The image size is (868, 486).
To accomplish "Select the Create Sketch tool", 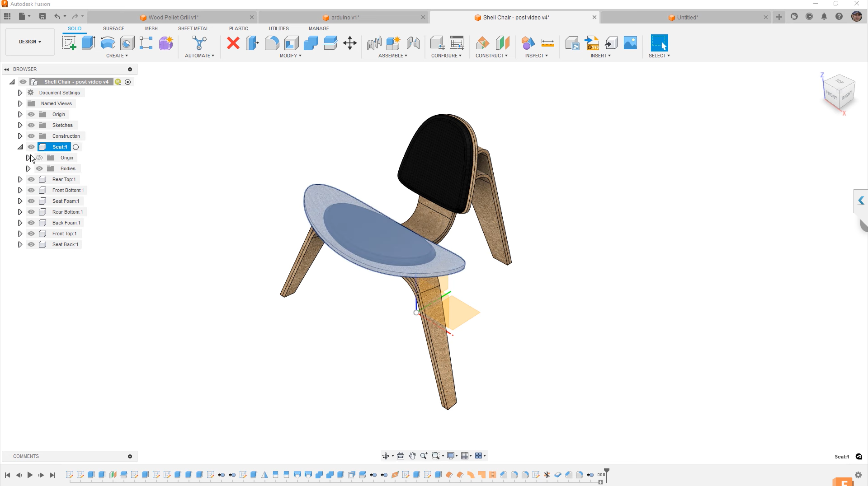I will (x=69, y=43).
